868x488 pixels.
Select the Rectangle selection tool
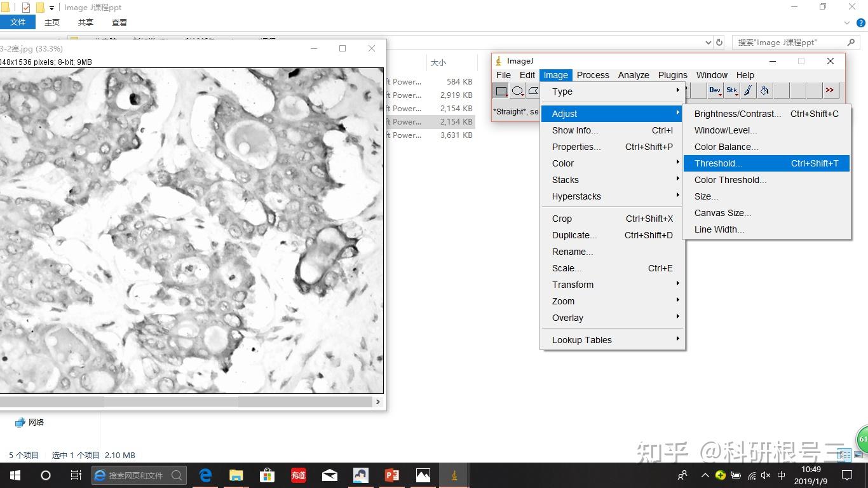(x=501, y=91)
